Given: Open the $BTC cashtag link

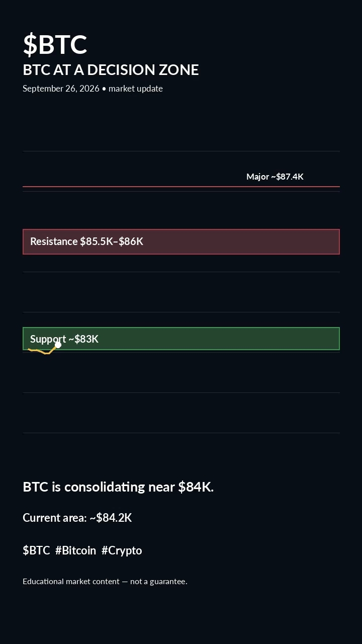Looking at the screenshot, I should pos(36,550).
